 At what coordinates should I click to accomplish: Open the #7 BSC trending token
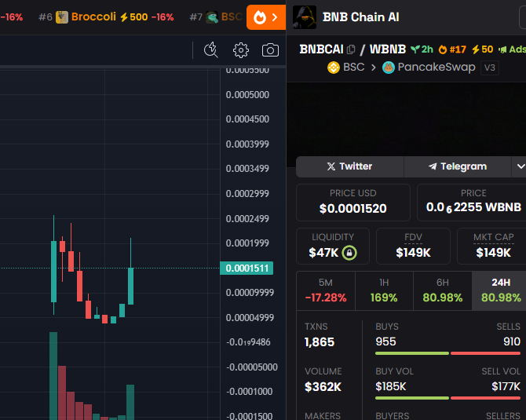[216, 16]
